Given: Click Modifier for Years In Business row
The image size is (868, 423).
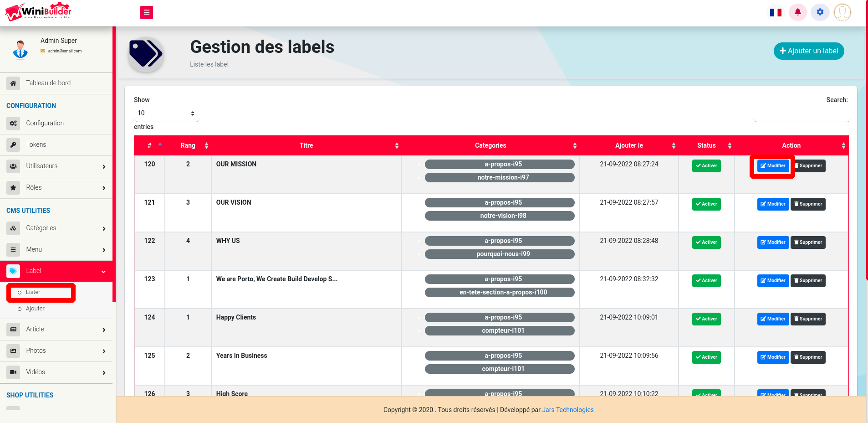Looking at the screenshot, I should click(x=773, y=357).
